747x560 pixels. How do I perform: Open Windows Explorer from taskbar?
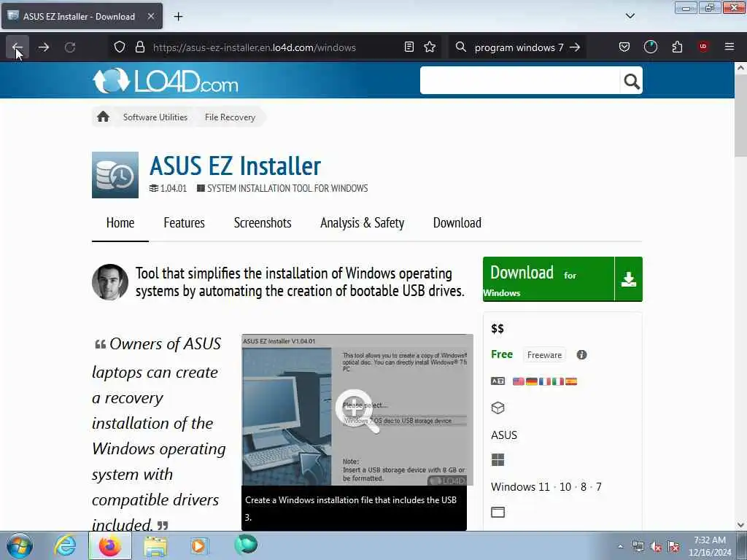(x=155, y=546)
